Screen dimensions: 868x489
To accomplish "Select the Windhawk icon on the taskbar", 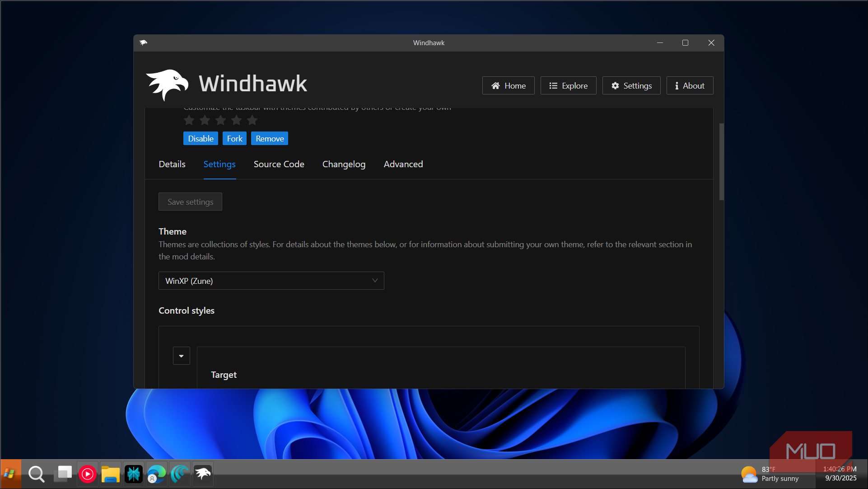I will coord(203,474).
